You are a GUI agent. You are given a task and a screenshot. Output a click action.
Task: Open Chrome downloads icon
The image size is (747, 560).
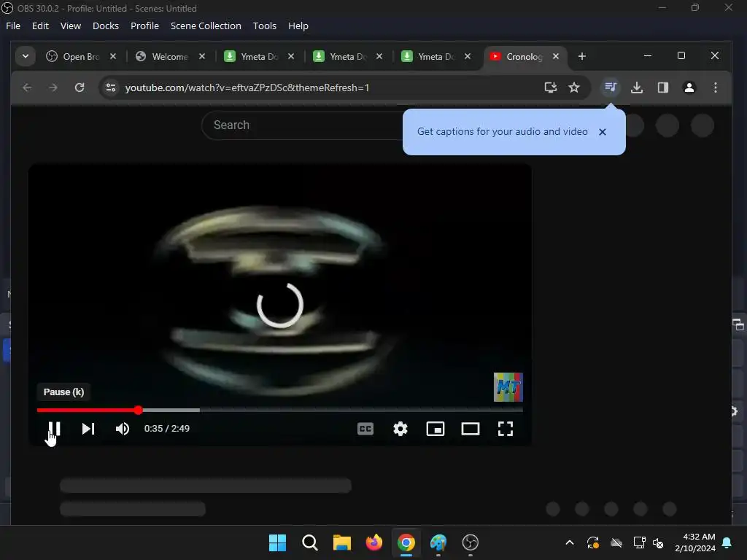[x=637, y=87]
